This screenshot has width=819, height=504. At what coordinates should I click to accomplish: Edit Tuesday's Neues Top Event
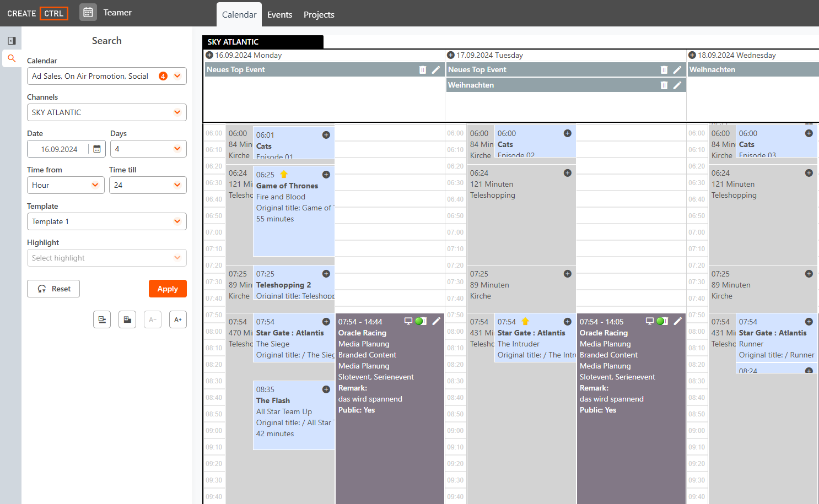point(677,70)
